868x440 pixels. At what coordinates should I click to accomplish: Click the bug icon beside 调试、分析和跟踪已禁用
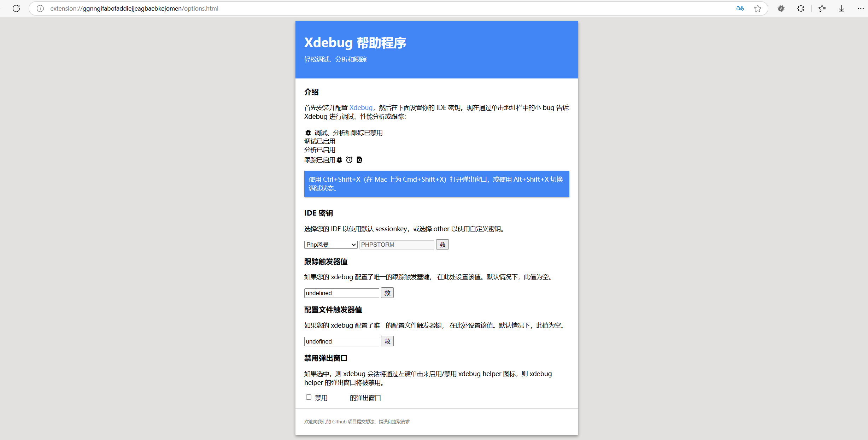(308, 133)
